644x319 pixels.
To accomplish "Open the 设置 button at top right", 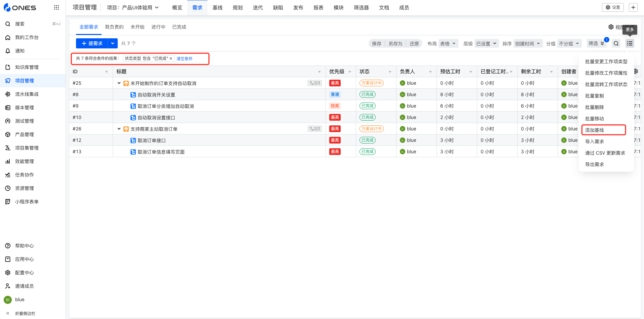I will click(613, 7).
